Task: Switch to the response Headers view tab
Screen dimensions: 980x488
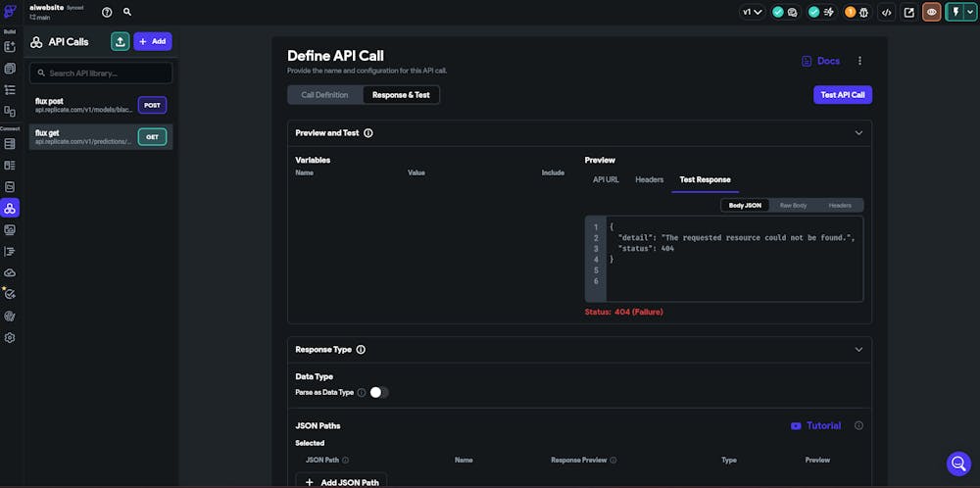Action: (x=840, y=205)
